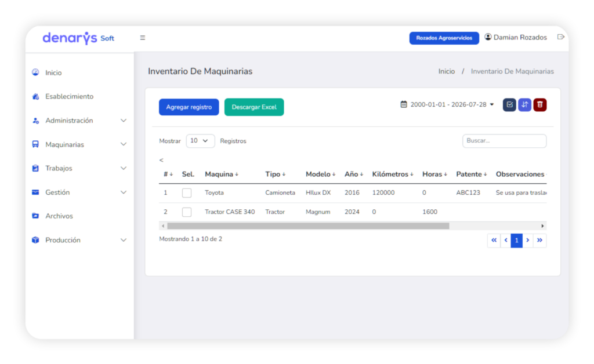
Task: Toggle the hamburger sidebar menu icon
Action: (x=143, y=38)
